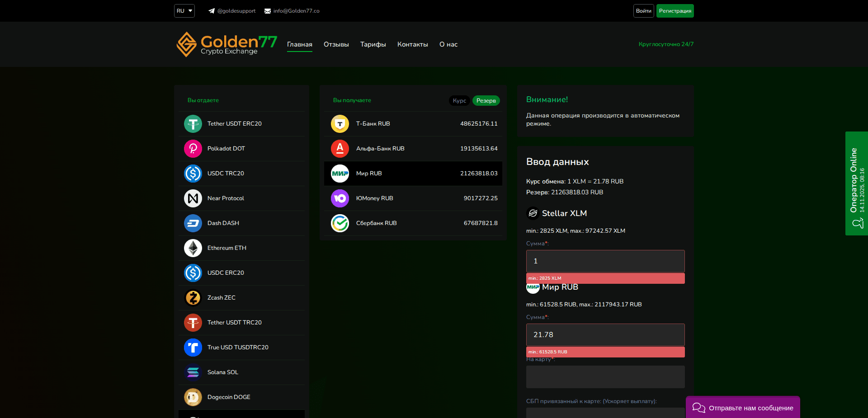The image size is (868, 418).
Task: Open the Отправьте нам сообщение chat
Action: [742, 407]
